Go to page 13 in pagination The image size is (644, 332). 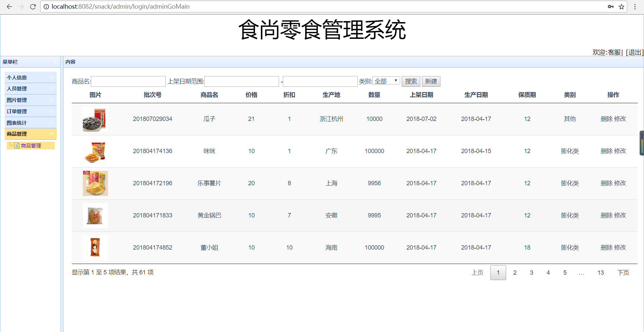point(600,273)
